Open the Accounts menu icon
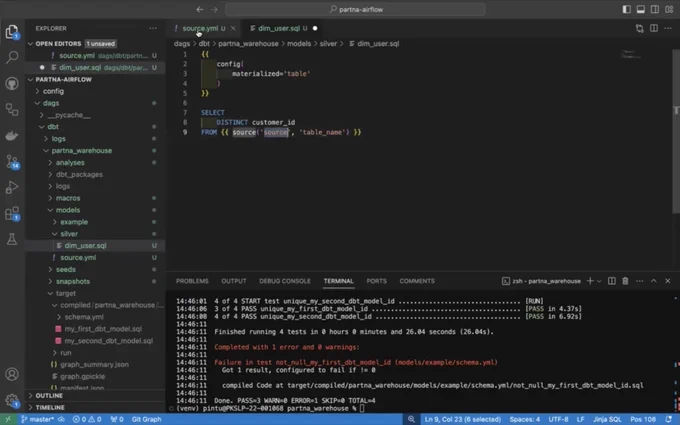 12,374
